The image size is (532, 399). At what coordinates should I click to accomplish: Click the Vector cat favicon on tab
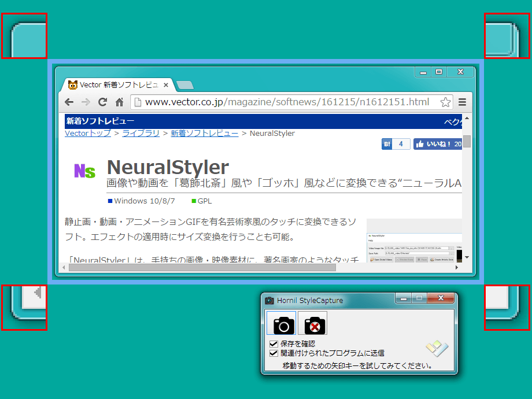(x=73, y=85)
